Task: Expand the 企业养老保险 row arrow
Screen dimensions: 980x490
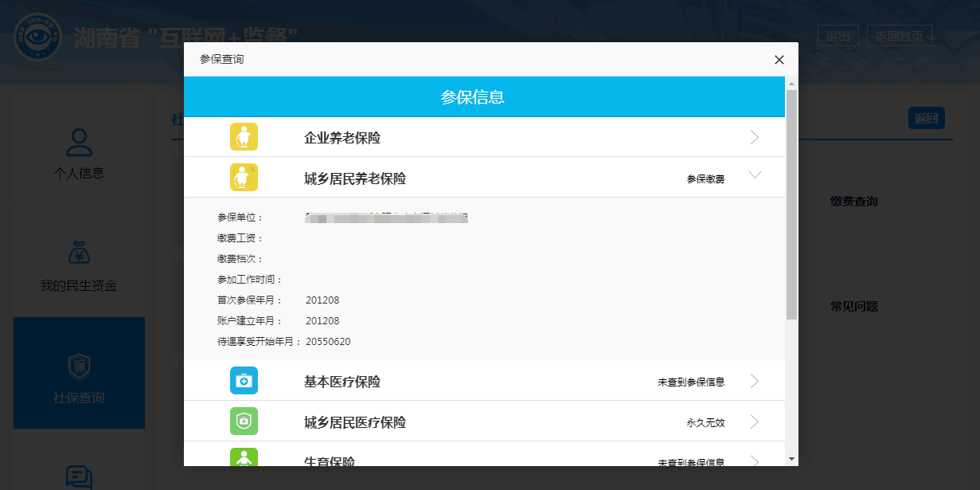Action: (755, 138)
